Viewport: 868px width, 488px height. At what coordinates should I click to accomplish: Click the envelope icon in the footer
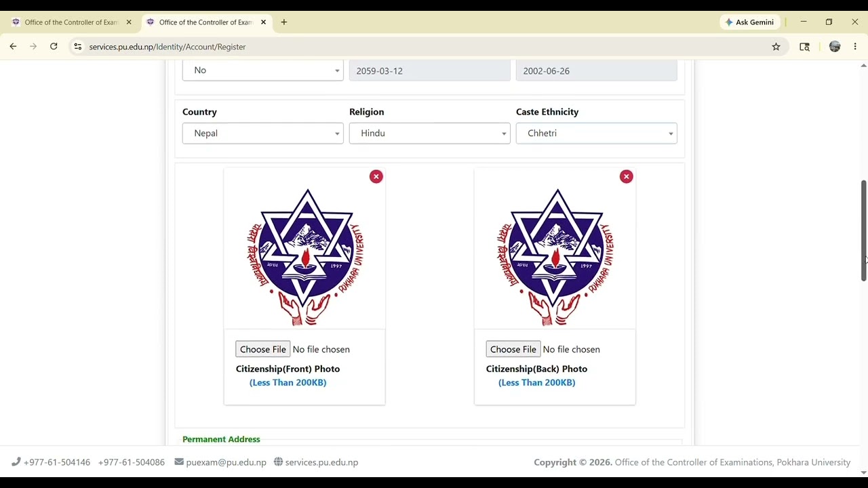coord(179,462)
